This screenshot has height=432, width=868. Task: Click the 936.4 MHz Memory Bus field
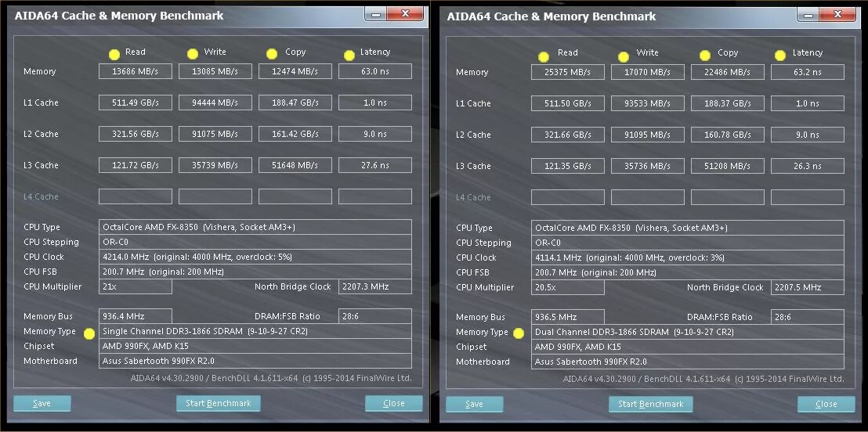click(x=135, y=316)
